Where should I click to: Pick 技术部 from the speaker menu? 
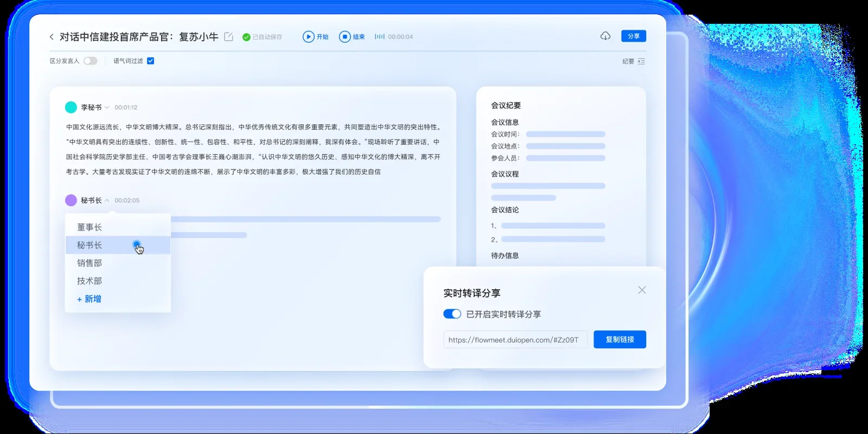coord(118,281)
